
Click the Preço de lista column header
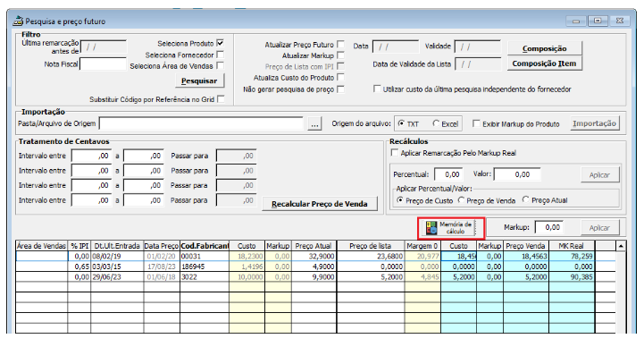[371, 246]
